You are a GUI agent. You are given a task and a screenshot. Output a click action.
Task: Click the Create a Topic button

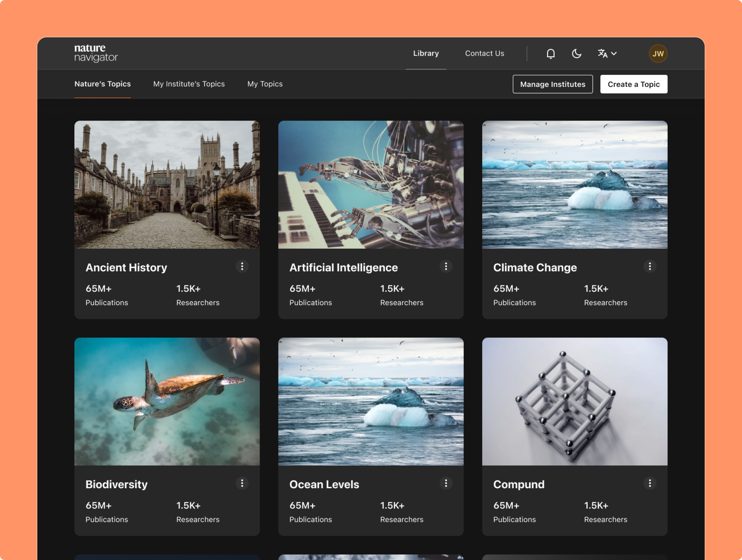click(x=633, y=84)
